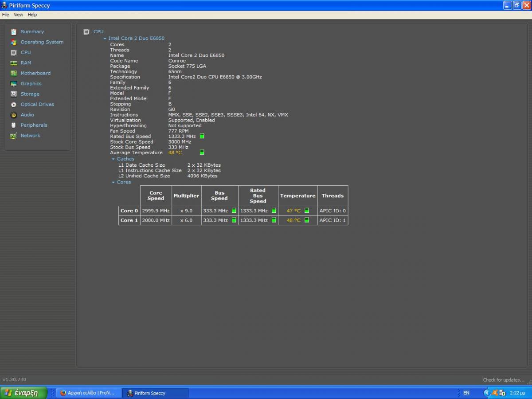Click the taskbar clock showing 2:22
The image size is (532, 399).
tap(518, 393)
